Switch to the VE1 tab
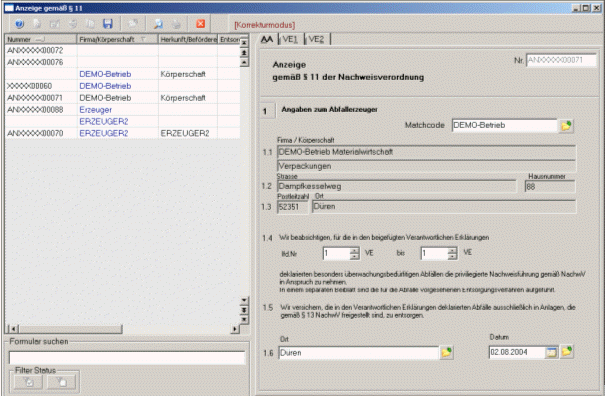The image size is (605, 396). point(289,39)
